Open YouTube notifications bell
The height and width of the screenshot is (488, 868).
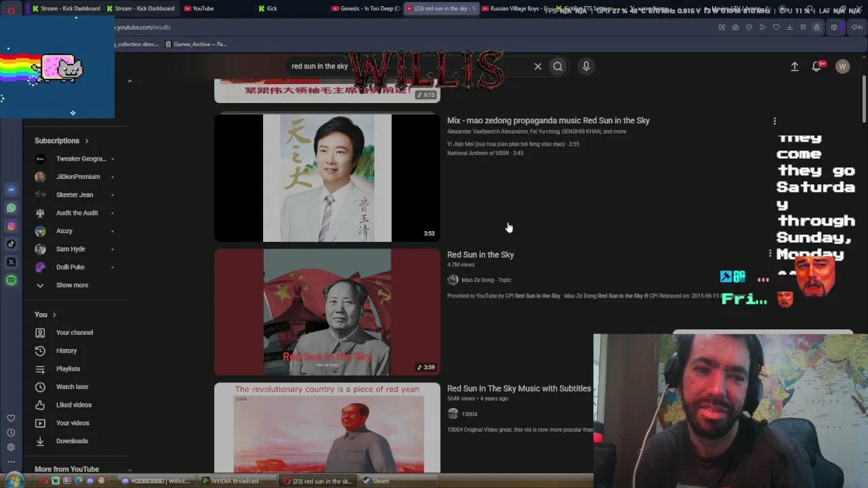click(817, 66)
